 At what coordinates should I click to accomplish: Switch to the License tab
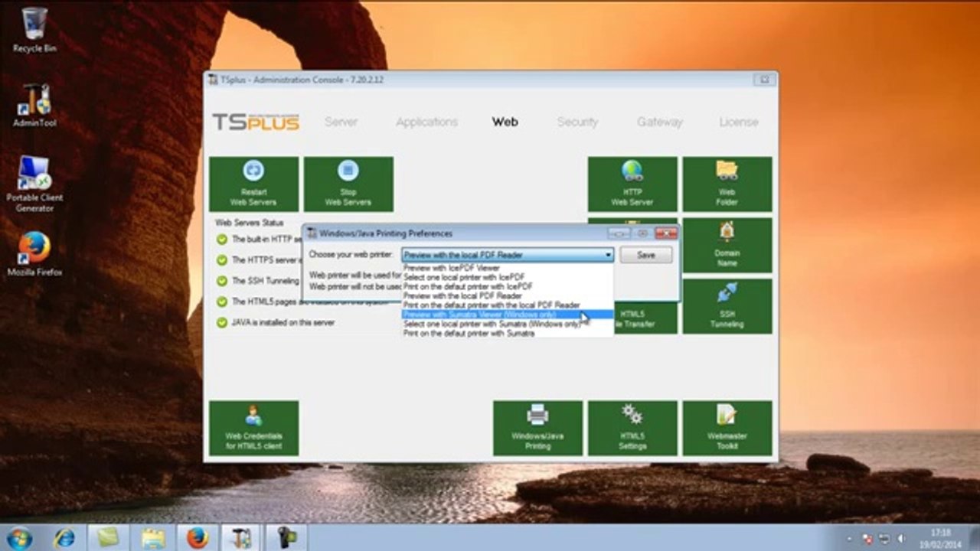click(739, 122)
